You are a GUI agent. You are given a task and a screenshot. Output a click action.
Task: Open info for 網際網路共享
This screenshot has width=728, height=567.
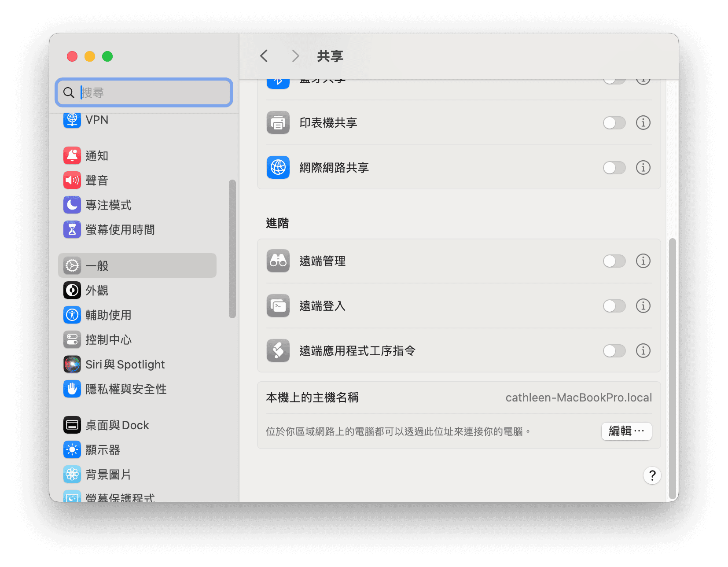643,167
